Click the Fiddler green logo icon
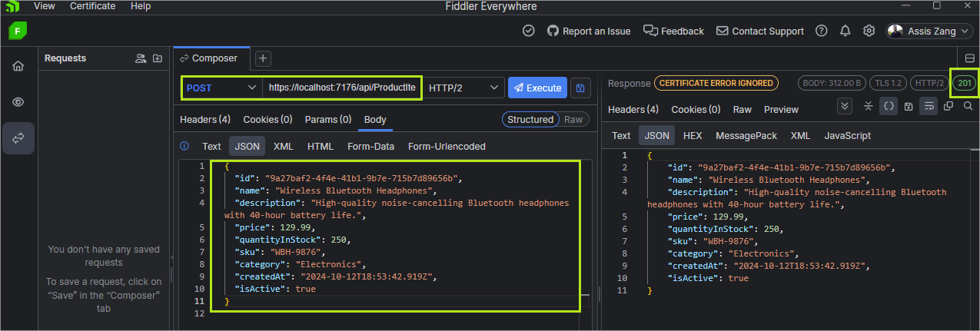The height and width of the screenshot is (331, 980). [x=18, y=31]
